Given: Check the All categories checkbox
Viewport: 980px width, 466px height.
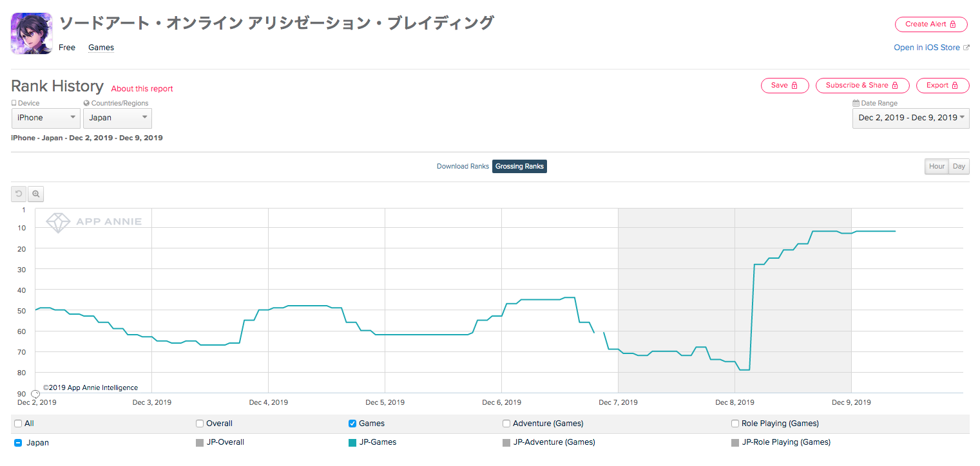Looking at the screenshot, I should (18, 424).
